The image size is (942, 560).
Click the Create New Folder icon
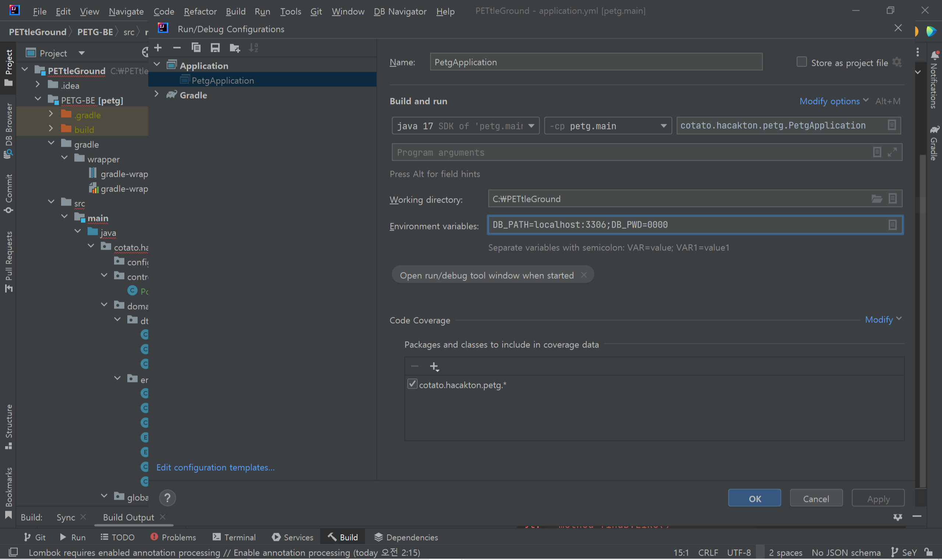(x=234, y=48)
